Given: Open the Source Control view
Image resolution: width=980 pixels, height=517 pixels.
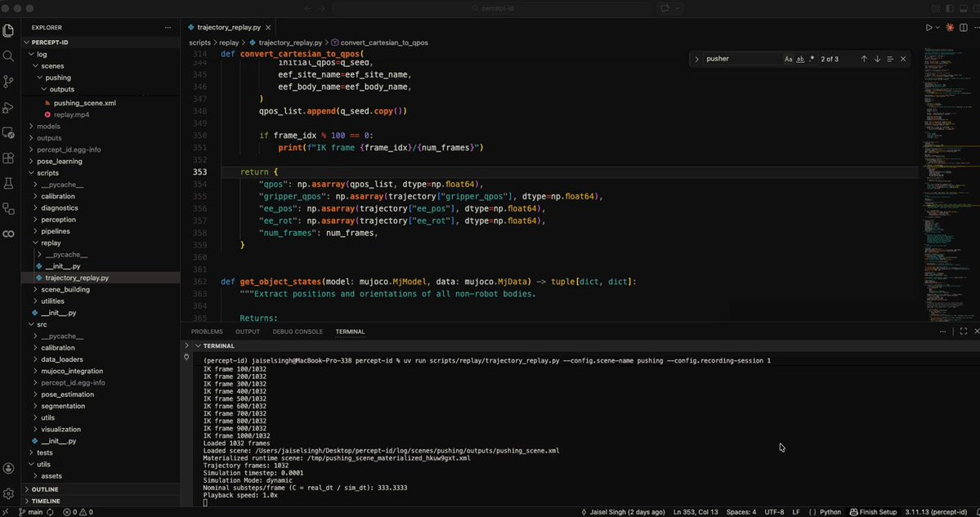Looking at the screenshot, I should pyautogui.click(x=9, y=82).
